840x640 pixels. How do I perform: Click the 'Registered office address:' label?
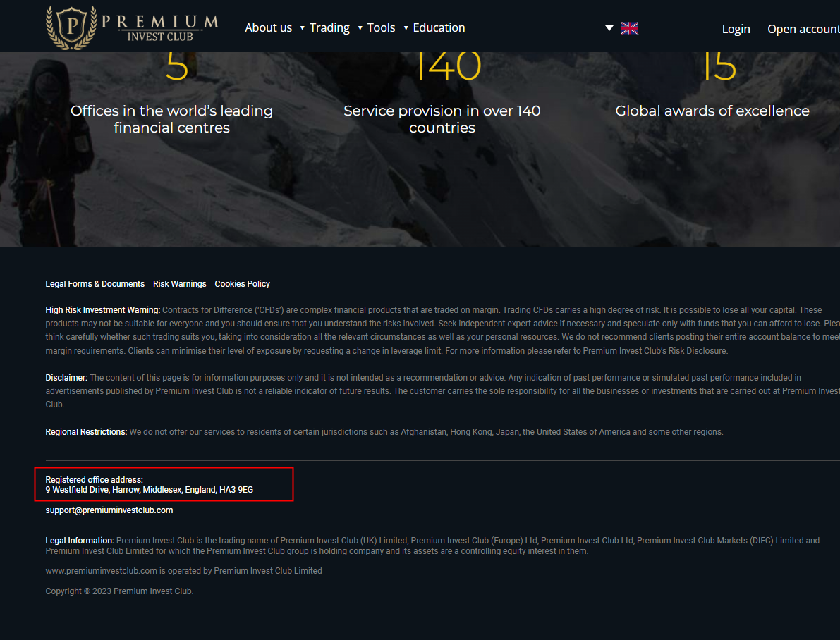click(x=95, y=480)
